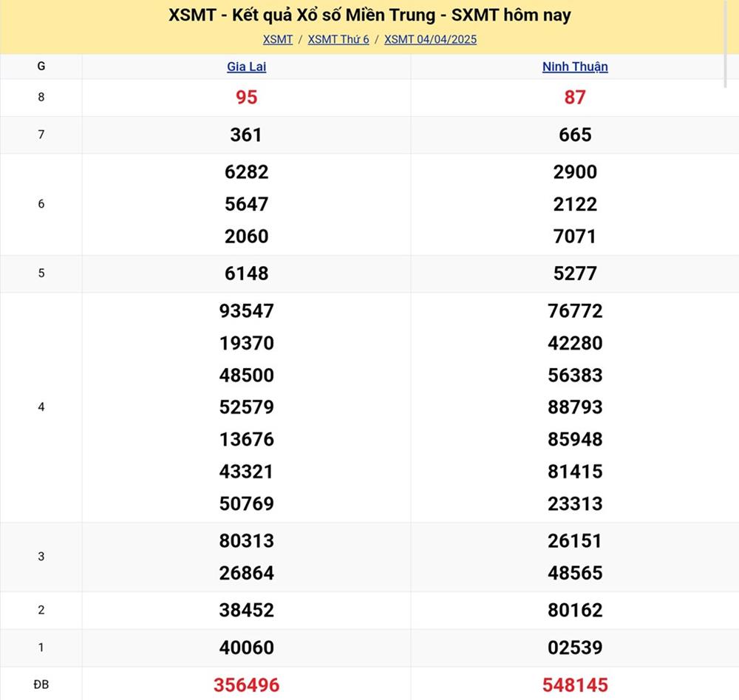Open the XSMT Thứ 6 breadcrumb link
Screen dimensions: 739x700
tap(338, 39)
